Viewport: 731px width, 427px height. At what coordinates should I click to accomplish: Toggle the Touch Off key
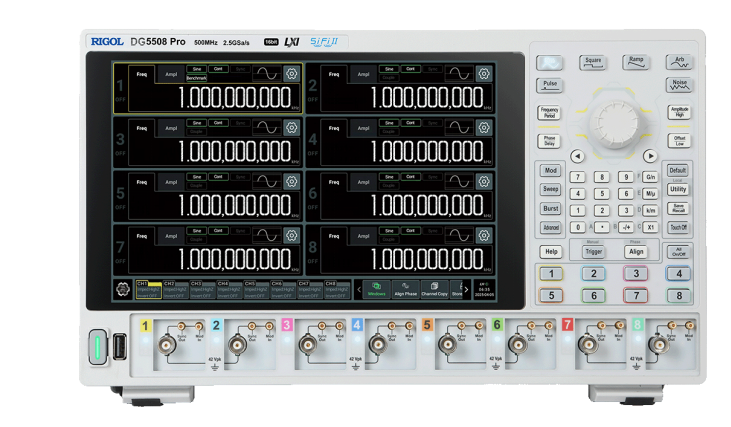678,227
